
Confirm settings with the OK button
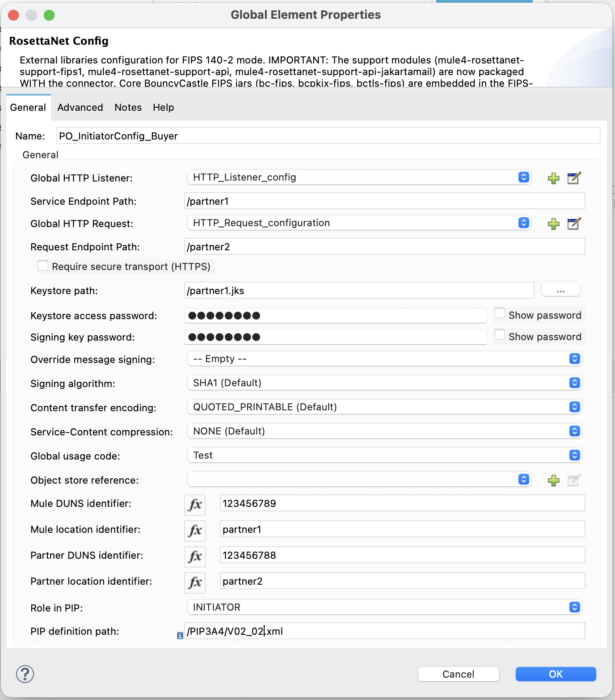[556, 674]
